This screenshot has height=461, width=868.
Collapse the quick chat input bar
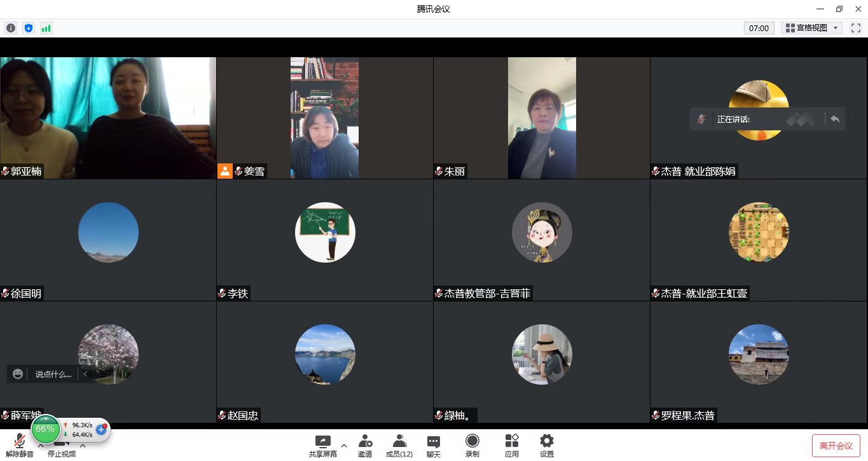point(85,374)
